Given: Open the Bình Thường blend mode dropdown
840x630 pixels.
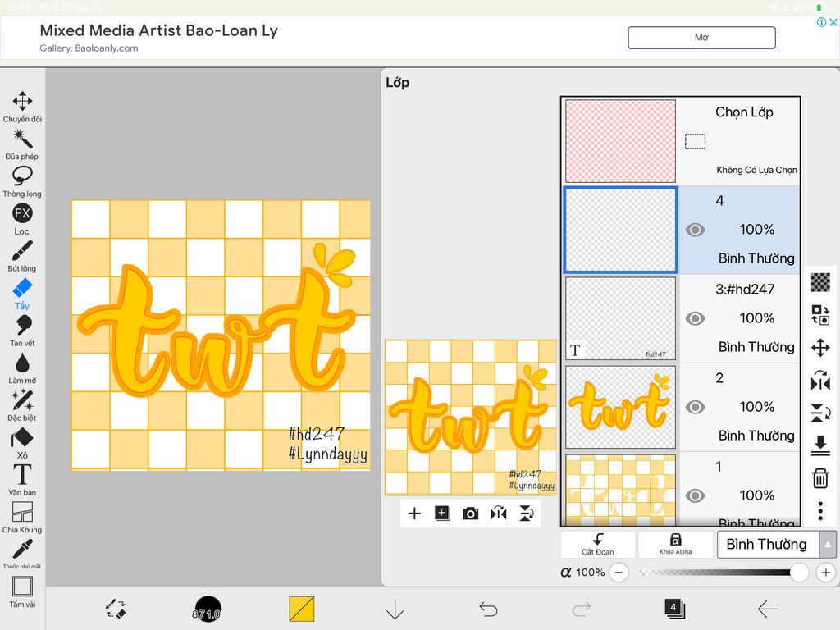Looking at the screenshot, I should pyautogui.click(x=767, y=545).
